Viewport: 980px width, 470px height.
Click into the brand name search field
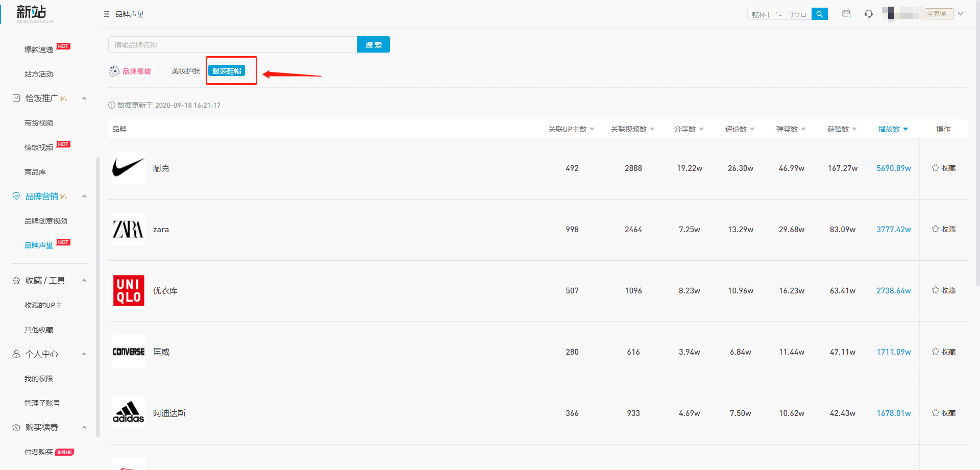[x=233, y=44]
